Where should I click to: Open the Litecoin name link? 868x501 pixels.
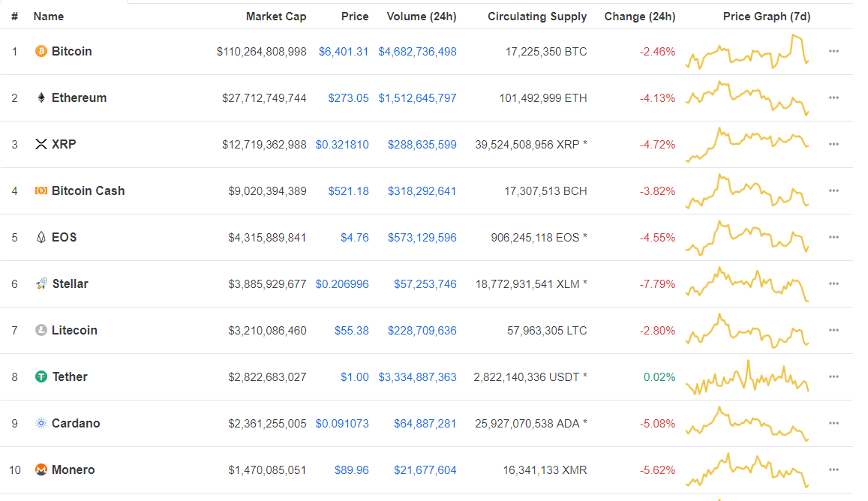point(74,330)
